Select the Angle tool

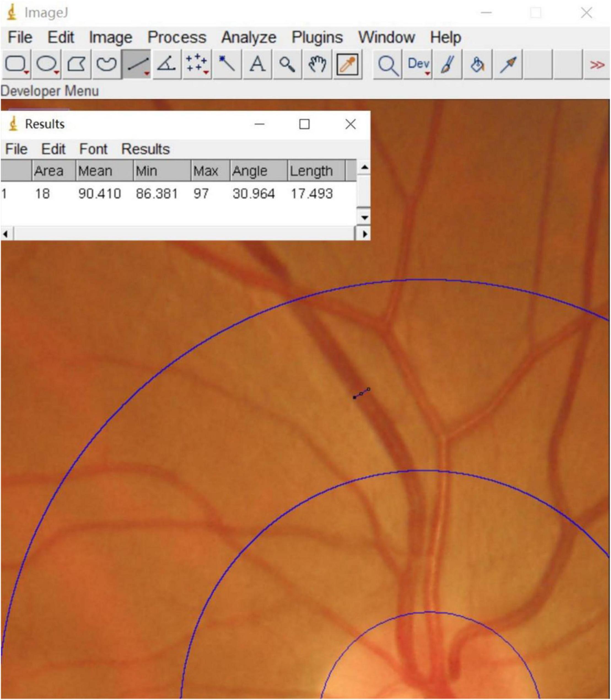167,65
